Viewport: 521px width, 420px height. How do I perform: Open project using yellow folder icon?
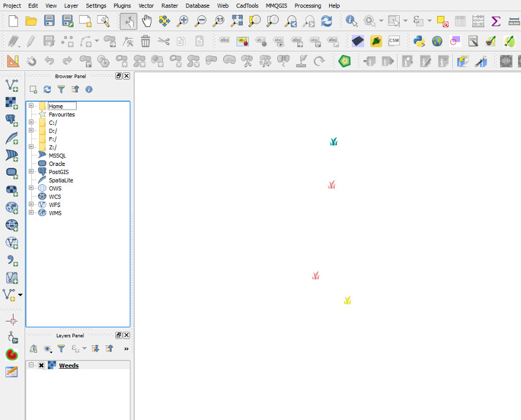click(31, 21)
